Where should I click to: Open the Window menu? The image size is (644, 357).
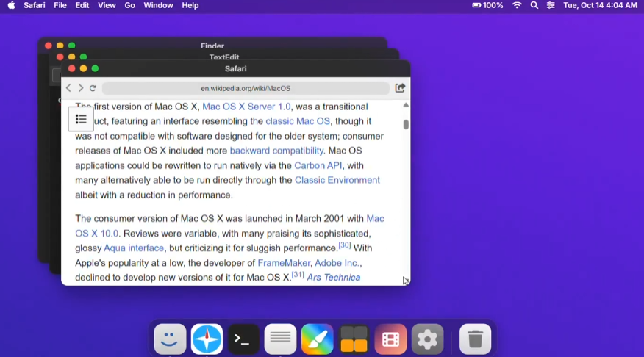[158, 5]
